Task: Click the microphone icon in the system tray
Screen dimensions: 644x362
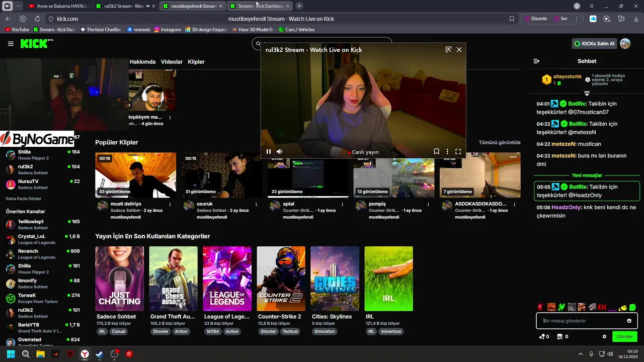Action: coord(591,354)
